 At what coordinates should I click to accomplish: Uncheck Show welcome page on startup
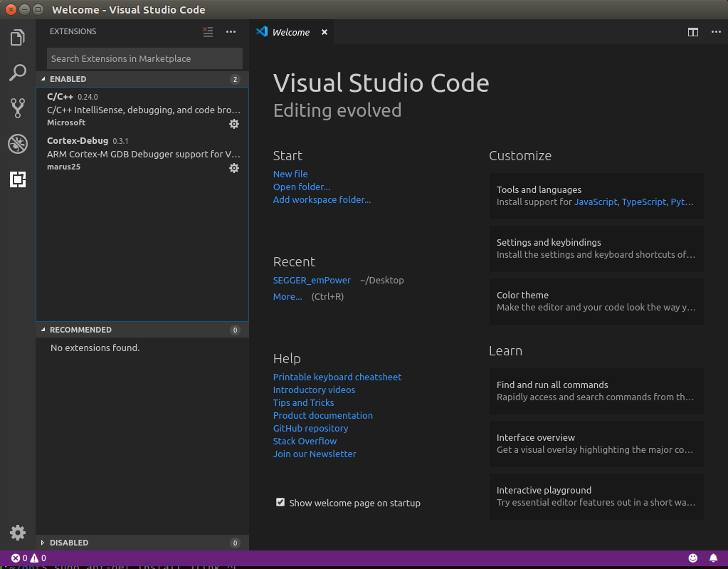(280, 503)
